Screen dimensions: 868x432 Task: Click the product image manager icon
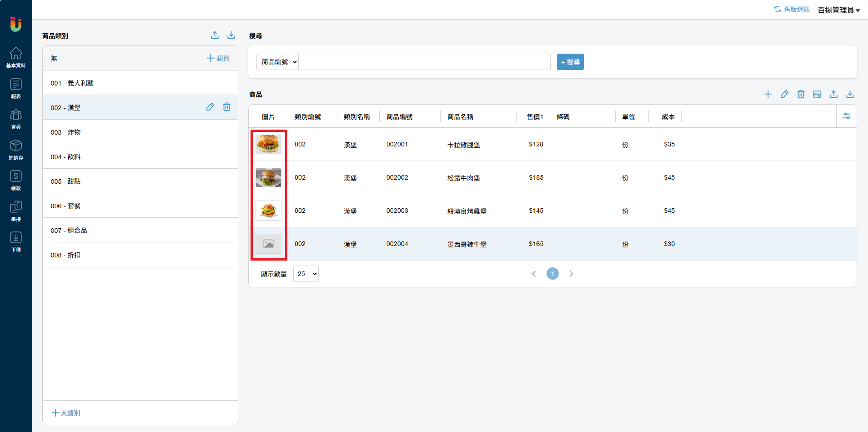[817, 94]
